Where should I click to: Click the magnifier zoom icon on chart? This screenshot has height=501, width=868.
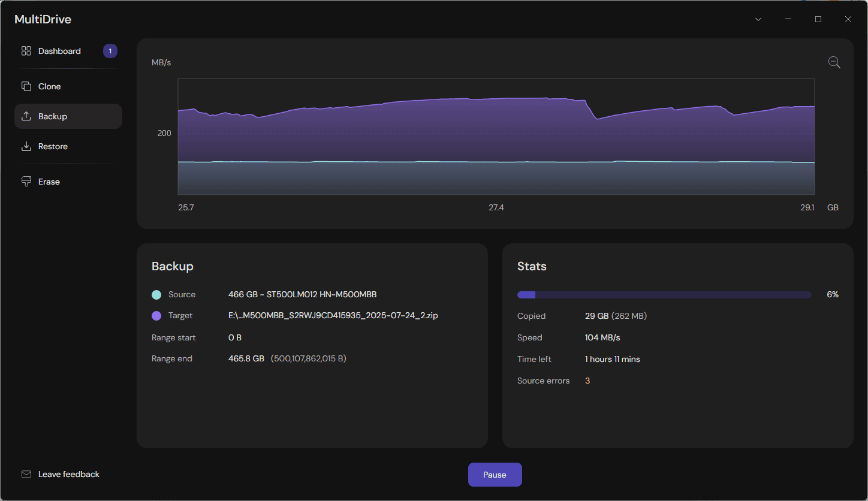click(834, 62)
